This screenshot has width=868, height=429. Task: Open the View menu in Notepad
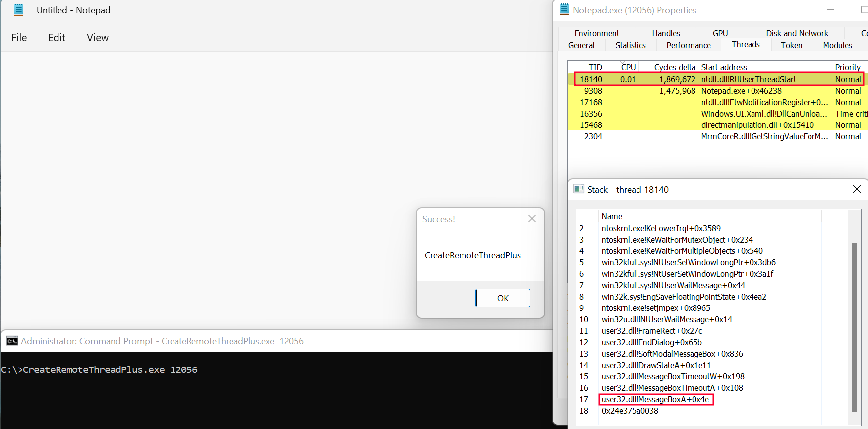98,38
